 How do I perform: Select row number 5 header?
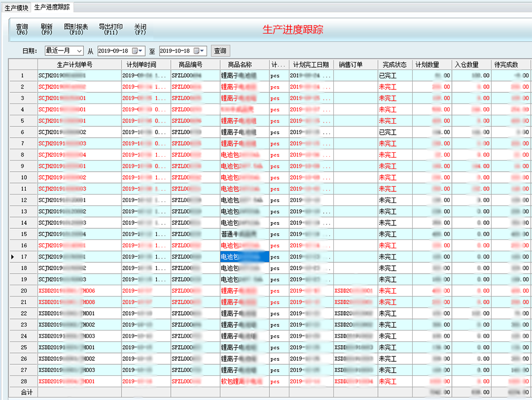pyautogui.click(x=23, y=121)
